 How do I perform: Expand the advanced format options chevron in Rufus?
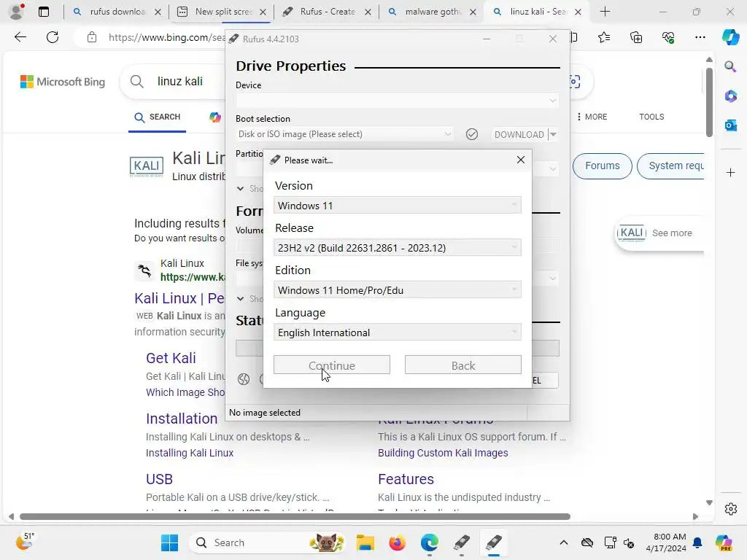240,298
